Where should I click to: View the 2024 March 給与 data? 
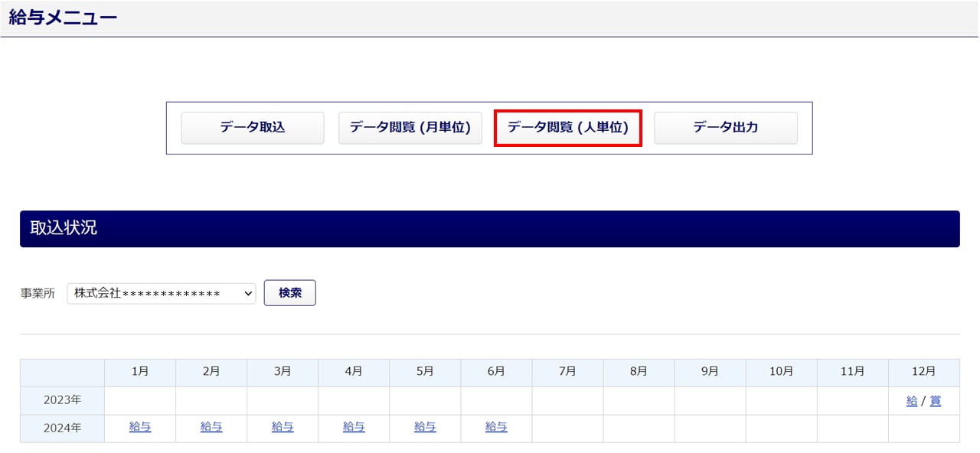[x=283, y=428]
